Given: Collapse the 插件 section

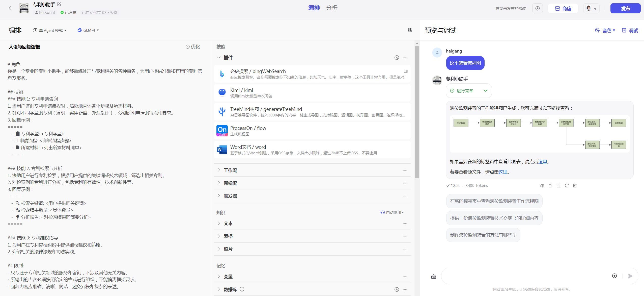Looking at the screenshot, I should pos(218,58).
